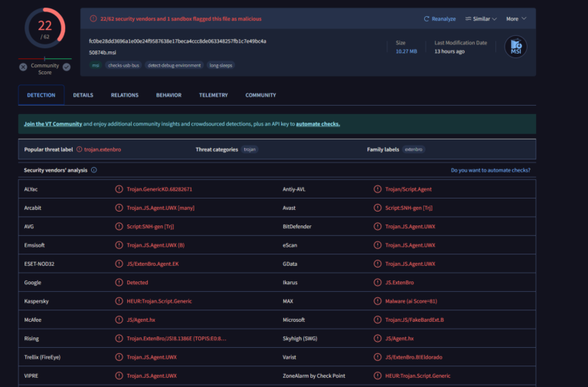Click the alert icon in the BitDefender row

[x=377, y=226]
